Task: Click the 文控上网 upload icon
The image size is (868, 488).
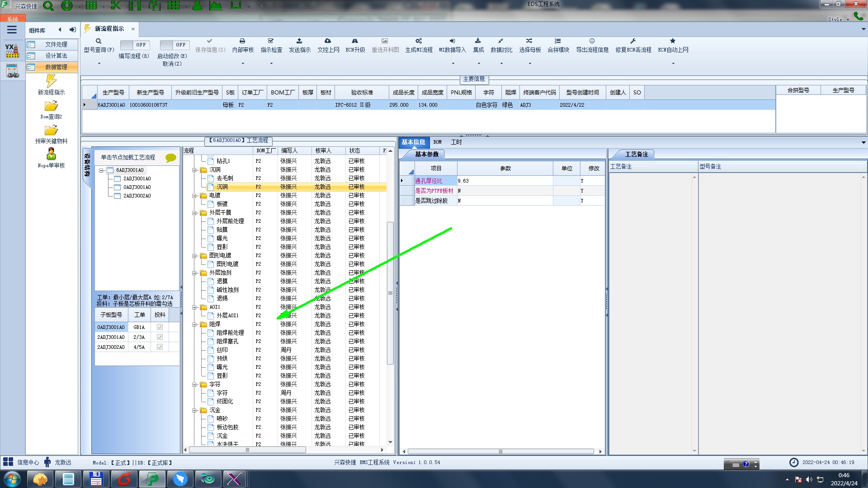Action: point(328,41)
